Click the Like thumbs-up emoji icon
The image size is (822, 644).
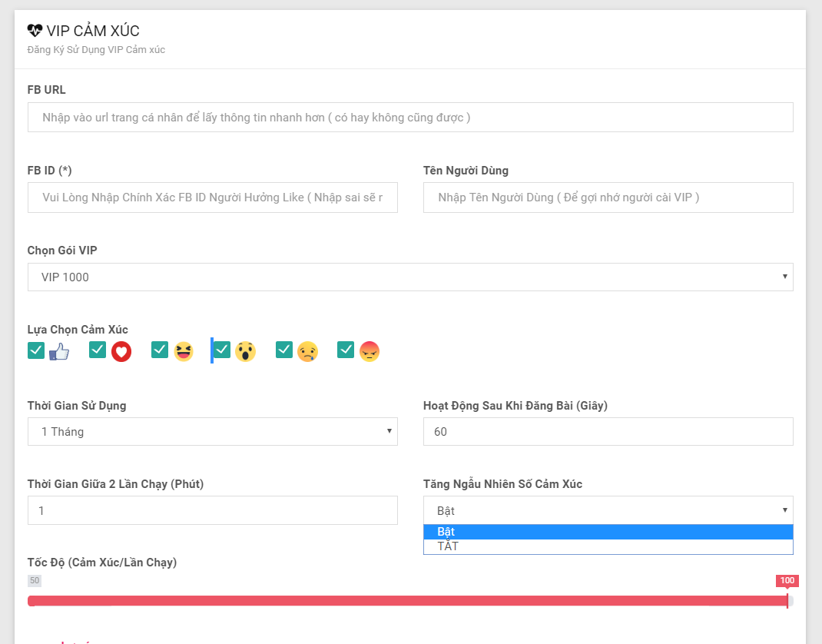(x=59, y=352)
